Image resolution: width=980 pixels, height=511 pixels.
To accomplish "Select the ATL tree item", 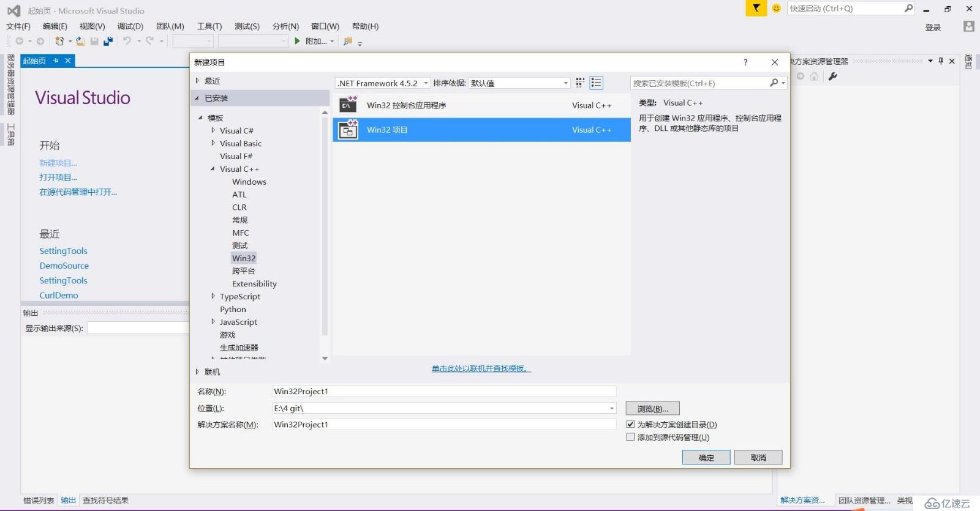I will 239,195.
